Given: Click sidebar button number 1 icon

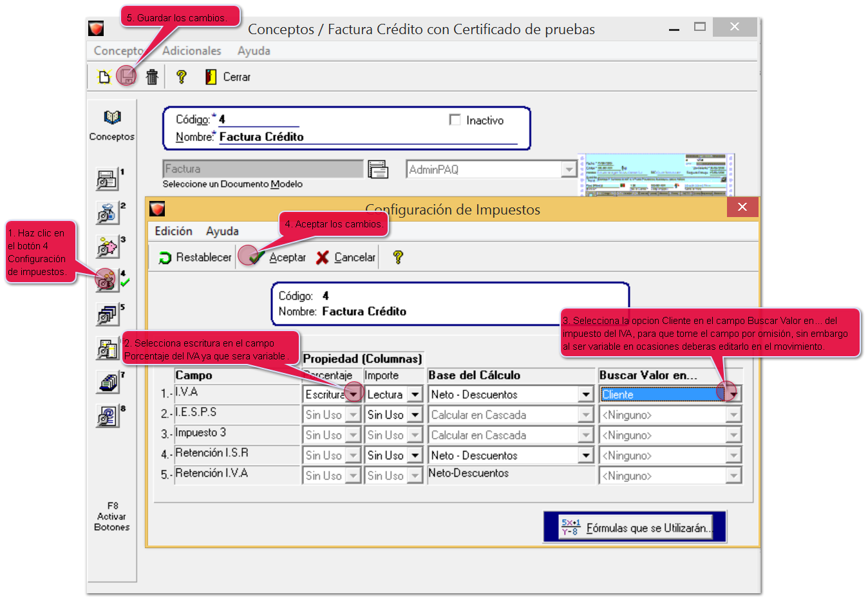Looking at the screenshot, I should [x=107, y=180].
